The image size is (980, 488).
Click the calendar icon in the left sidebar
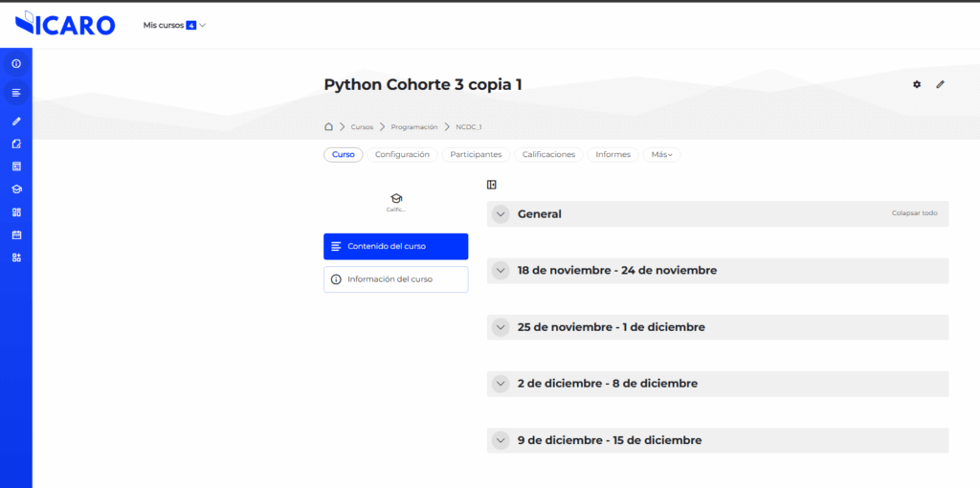[16, 234]
